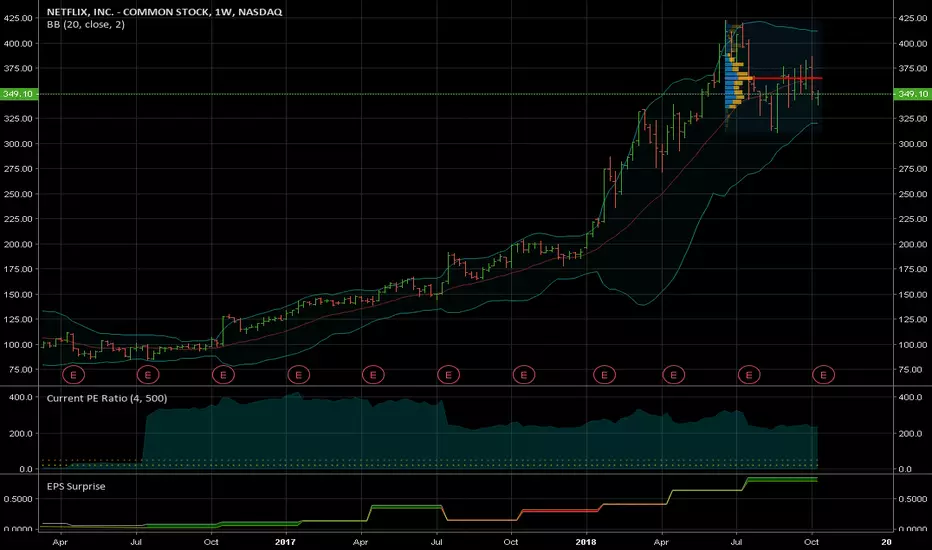This screenshot has width=932, height=550.
Task: Click the earnings marker E at October 2017
Action: click(x=524, y=375)
